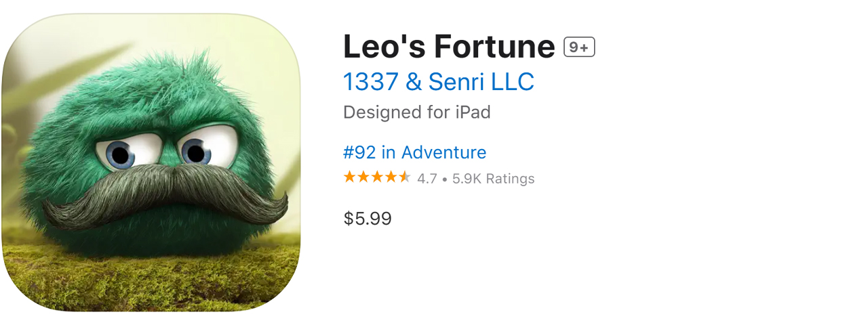Open the 1337 & Senri LLC developer page
This screenshot has height=323, width=868.
tap(438, 82)
